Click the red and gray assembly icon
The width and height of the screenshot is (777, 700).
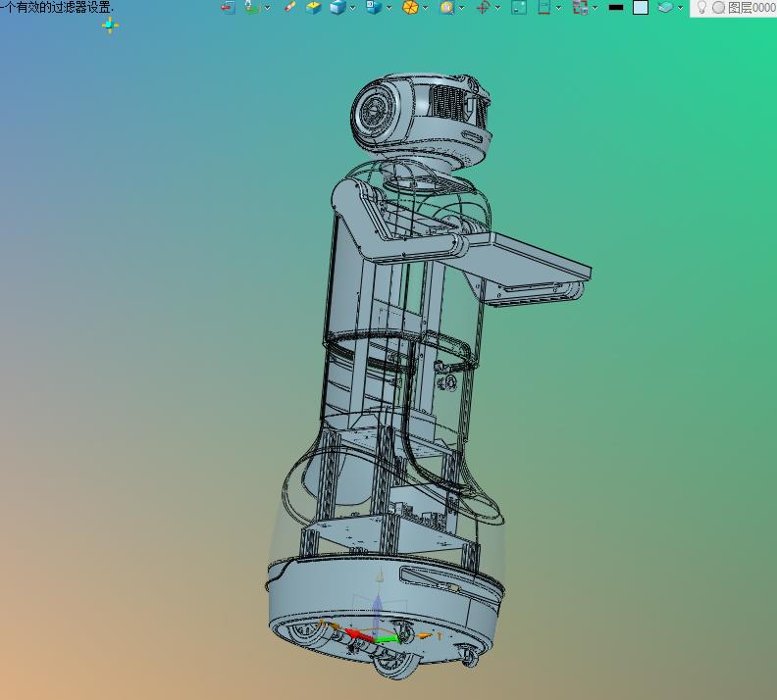pyautogui.click(x=580, y=8)
